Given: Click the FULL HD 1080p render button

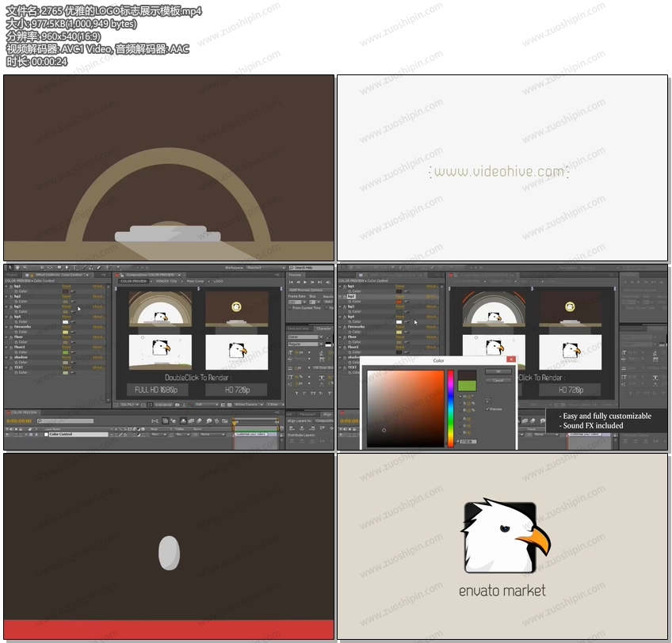Looking at the screenshot, I should pos(156,390).
